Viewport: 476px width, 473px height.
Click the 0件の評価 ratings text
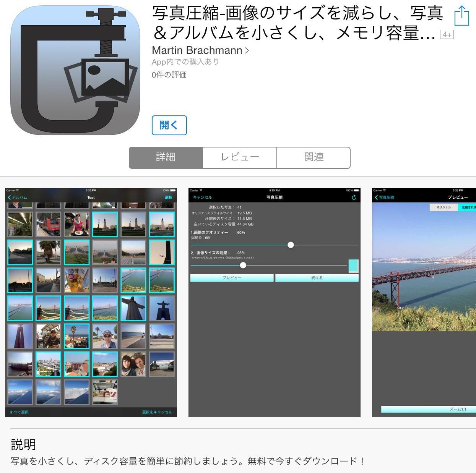169,75
